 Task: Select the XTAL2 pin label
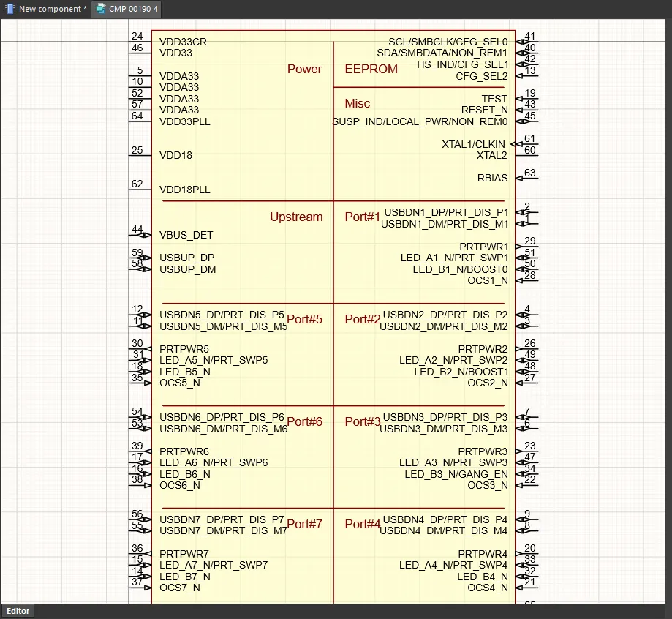[x=492, y=155]
